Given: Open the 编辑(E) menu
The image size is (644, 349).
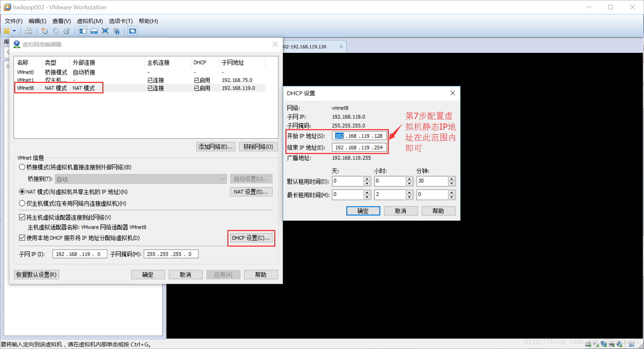Looking at the screenshot, I should pos(37,21).
